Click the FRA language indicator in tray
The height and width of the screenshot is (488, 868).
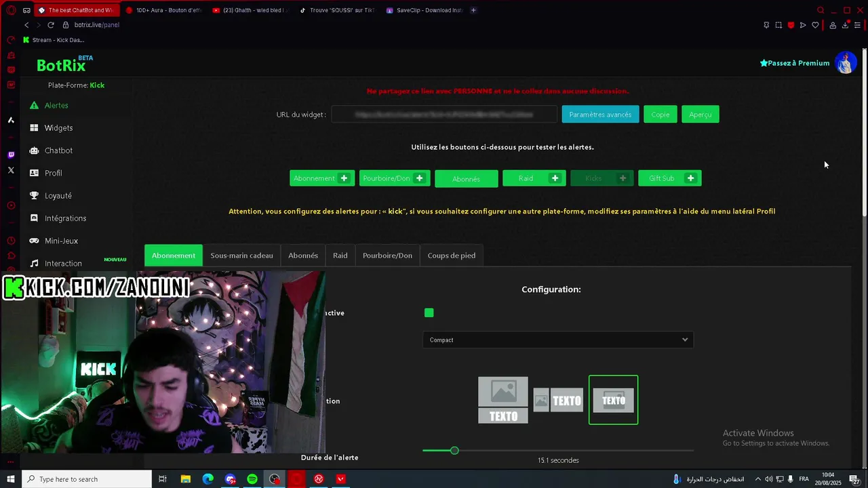[804, 479]
